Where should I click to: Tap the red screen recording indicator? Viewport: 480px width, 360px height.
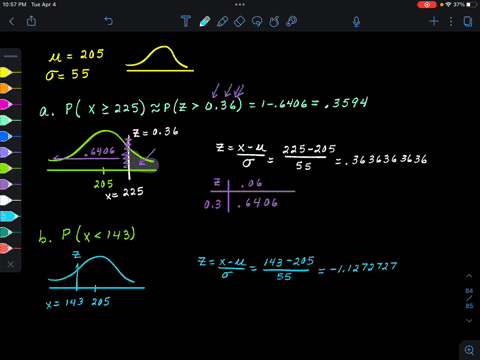[x=427, y=5]
